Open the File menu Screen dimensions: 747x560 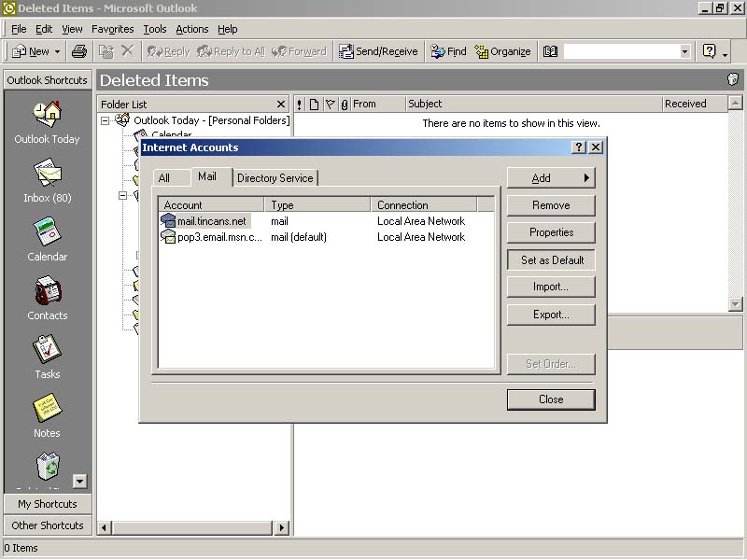[19, 29]
